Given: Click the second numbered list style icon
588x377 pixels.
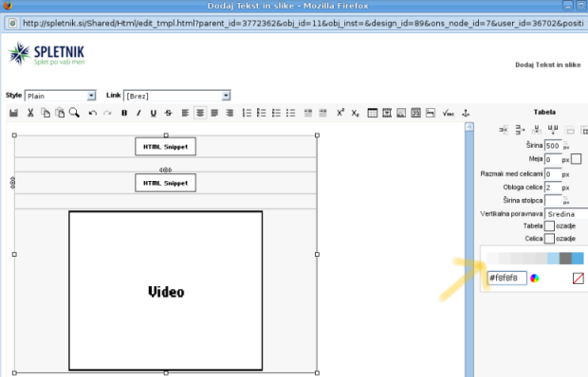Looking at the screenshot, I should (x=262, y=113).
